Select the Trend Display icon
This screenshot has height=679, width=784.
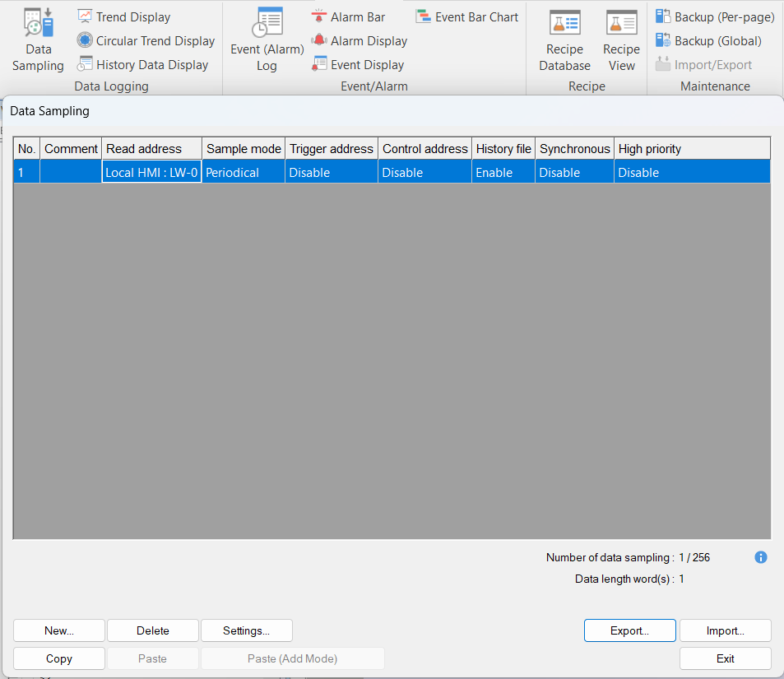85,16
